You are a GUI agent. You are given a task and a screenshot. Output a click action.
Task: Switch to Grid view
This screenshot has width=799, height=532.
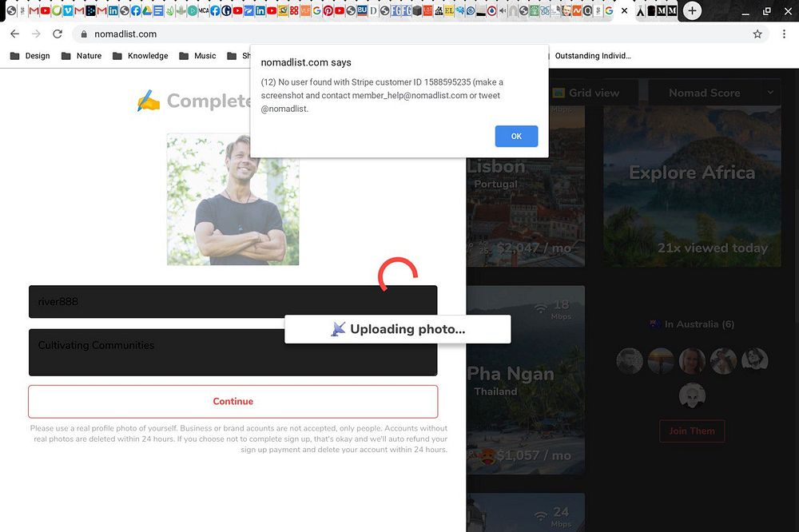(x=586, y=93)
